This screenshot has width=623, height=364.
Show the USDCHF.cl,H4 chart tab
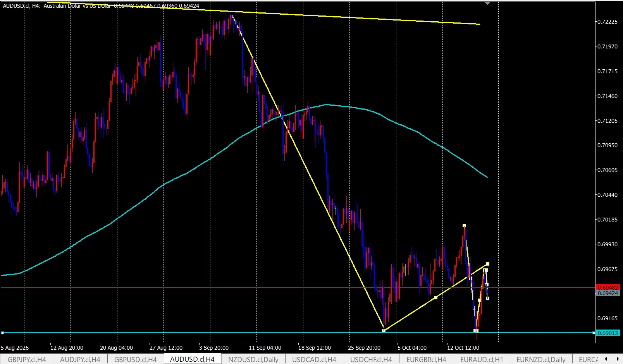click(x=371, y=359)
